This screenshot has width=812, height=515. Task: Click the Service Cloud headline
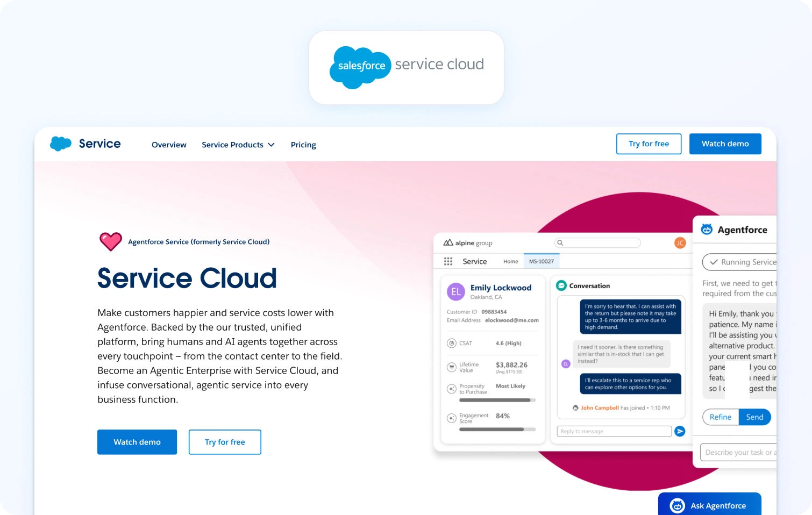point(187,278)
